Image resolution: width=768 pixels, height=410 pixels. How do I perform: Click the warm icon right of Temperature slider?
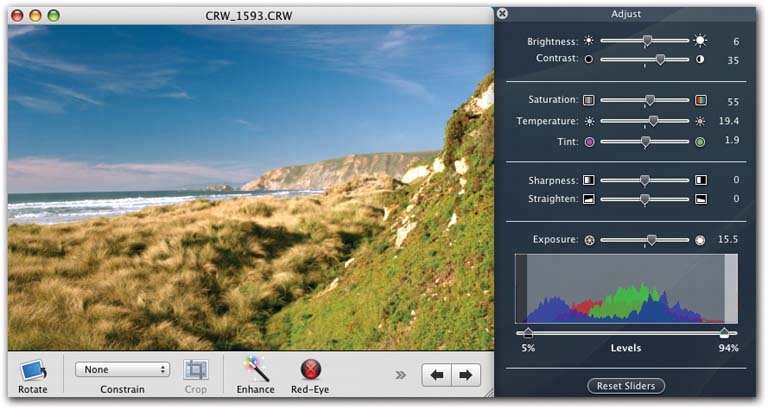[x=700, y=121]
